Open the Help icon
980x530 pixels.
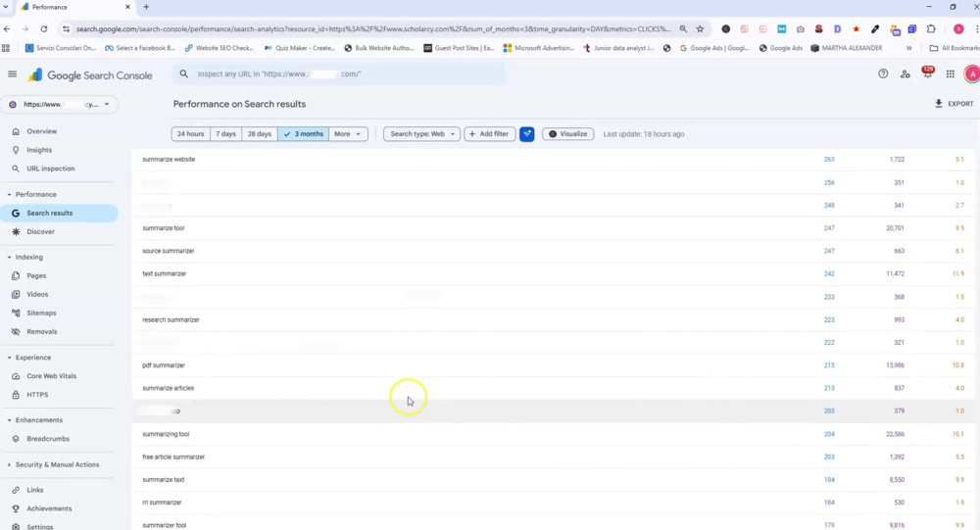pyautogui.click(x=883, y=73)
